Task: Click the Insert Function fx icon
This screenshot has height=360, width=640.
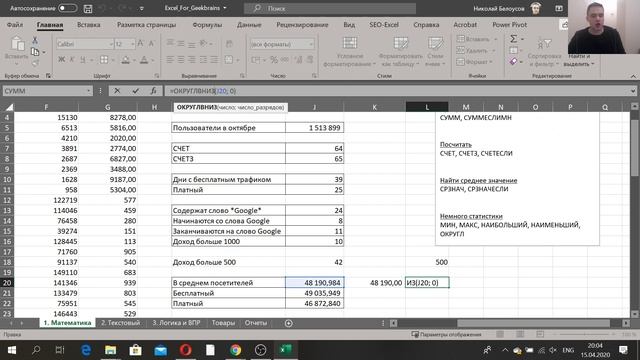Action: pyautogui.click(x=153, y=91)
